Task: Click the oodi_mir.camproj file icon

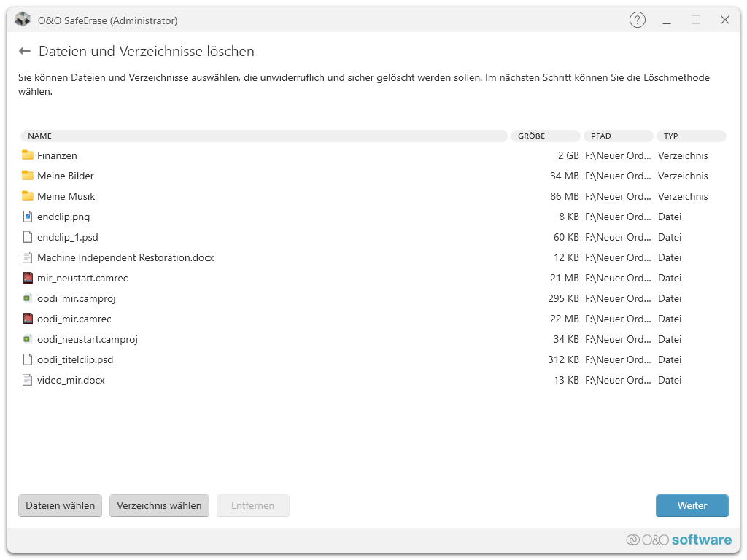Action: click(28, 298)
